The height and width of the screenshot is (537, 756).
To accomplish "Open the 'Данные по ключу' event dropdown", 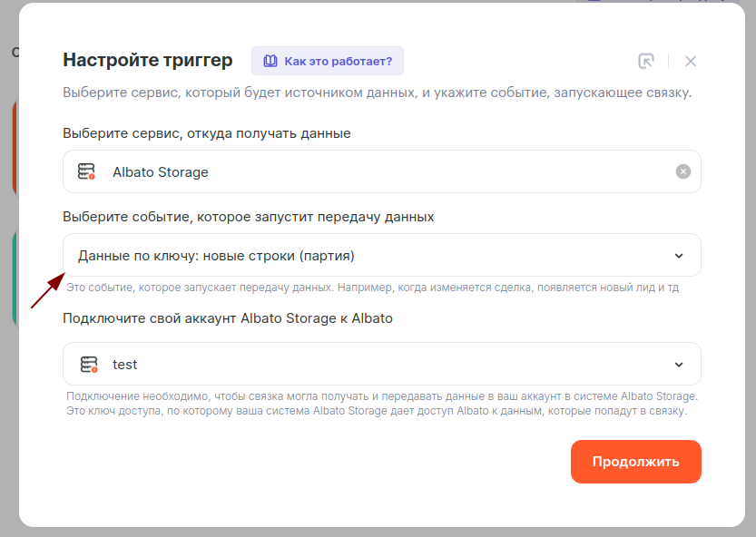I will 363,256.
